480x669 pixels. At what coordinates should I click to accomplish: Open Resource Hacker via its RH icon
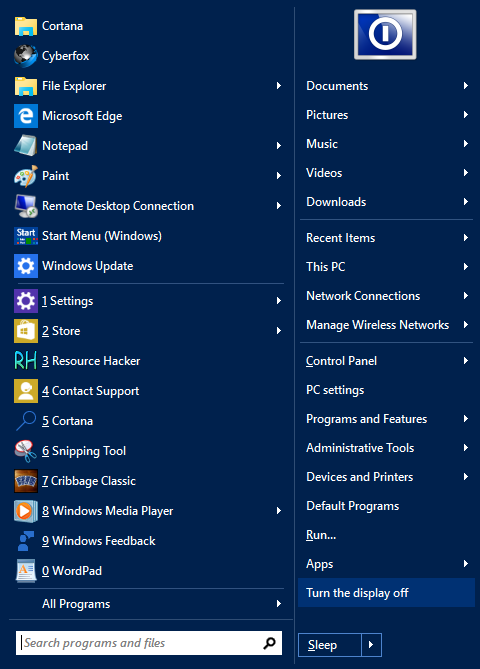26,361
